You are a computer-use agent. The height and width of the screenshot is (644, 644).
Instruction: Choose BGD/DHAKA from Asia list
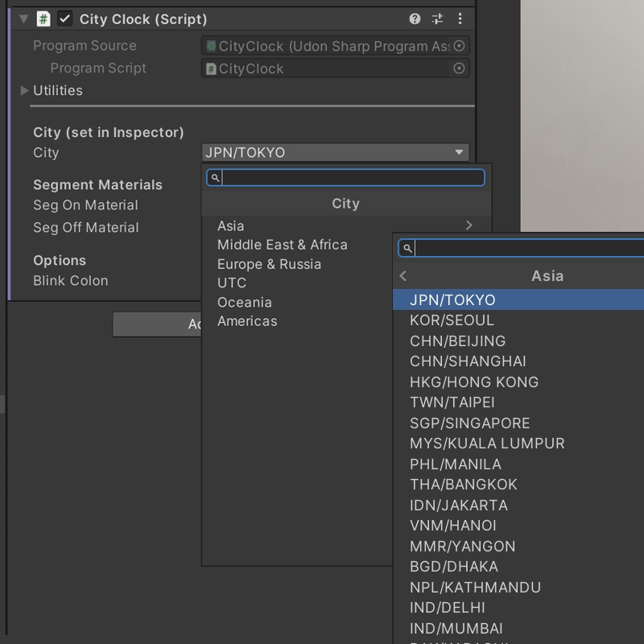[518, 567]
